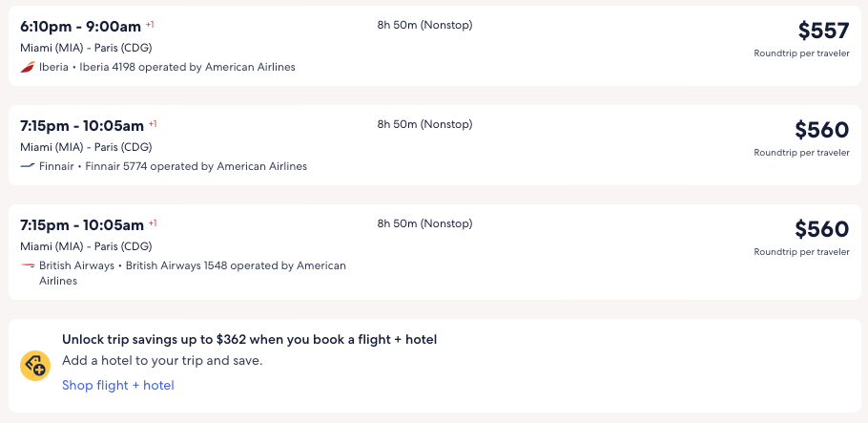The width and height of the screenshot is (868, 423).
Task: Click British Airways 1548 operator text
Action: coord(236,265)
